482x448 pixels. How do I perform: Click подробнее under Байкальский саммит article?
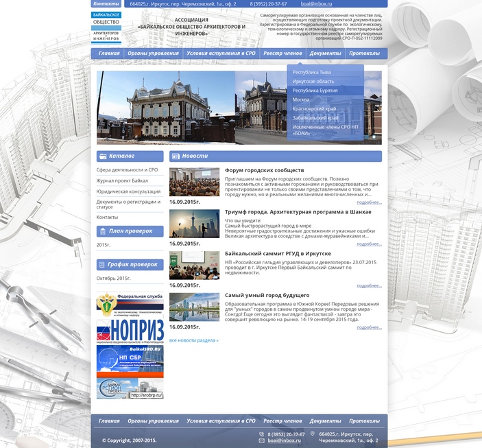[x=369, y=286]
